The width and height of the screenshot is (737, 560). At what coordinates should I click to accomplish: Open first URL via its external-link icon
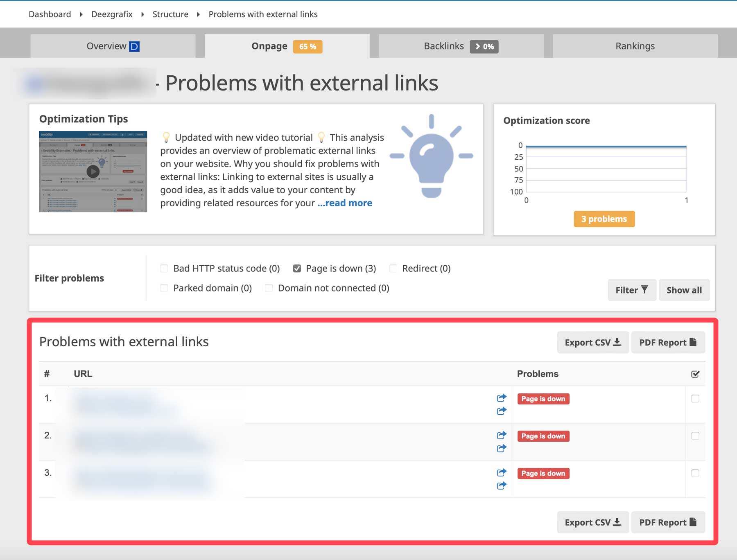click(501, 397)
